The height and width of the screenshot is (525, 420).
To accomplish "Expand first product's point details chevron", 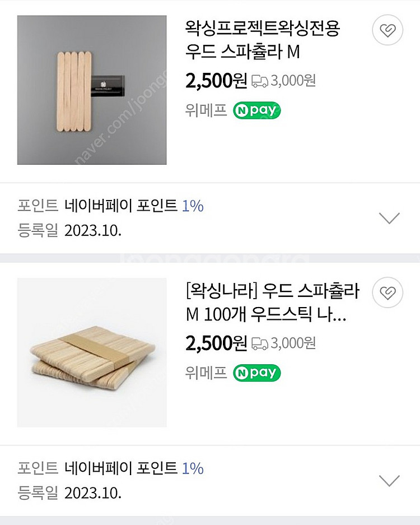I will click(389, 218).
